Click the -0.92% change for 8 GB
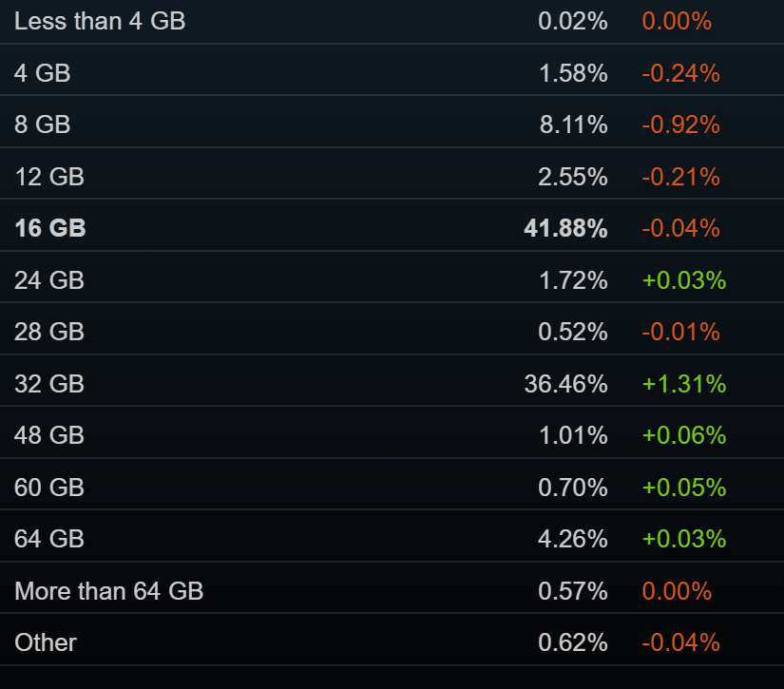Viewport: 784px width, 689px height. click(x=681, y=124)
